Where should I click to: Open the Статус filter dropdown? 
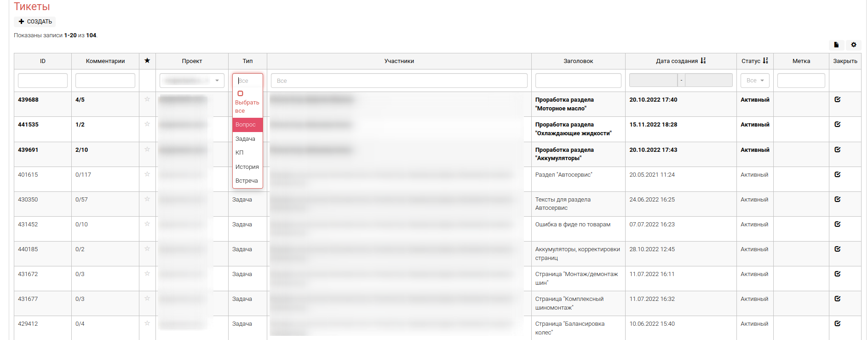tap(754, 81)
